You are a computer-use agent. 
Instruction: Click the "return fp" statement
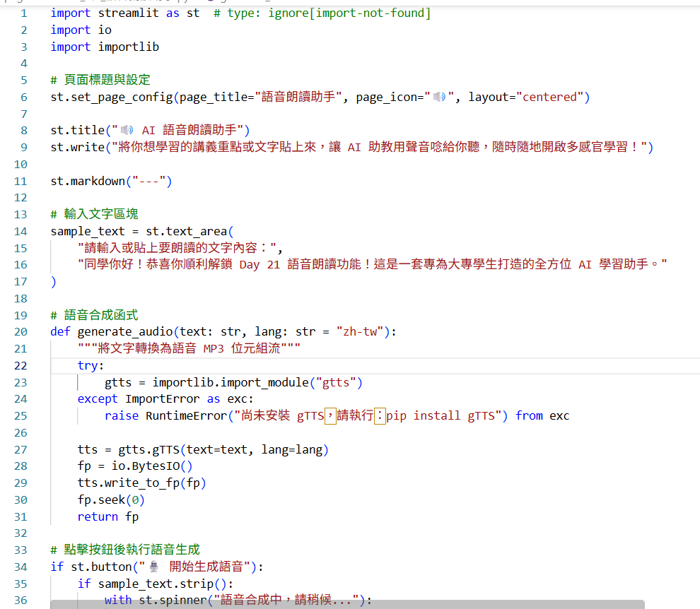(x=108, y=516)
